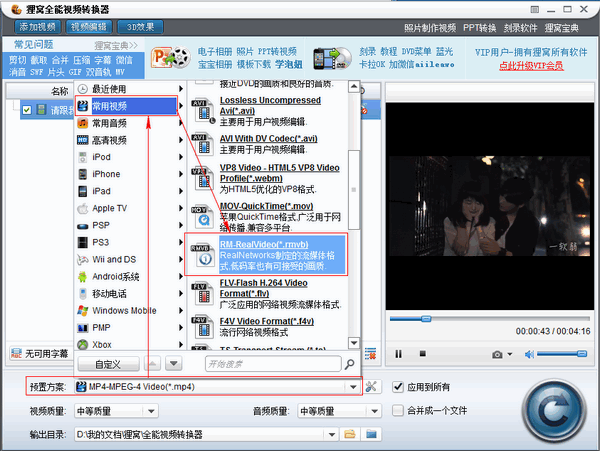Select 高清视频 category in format menu
This screenshot has height=451, width=600.
coord(129,140)
